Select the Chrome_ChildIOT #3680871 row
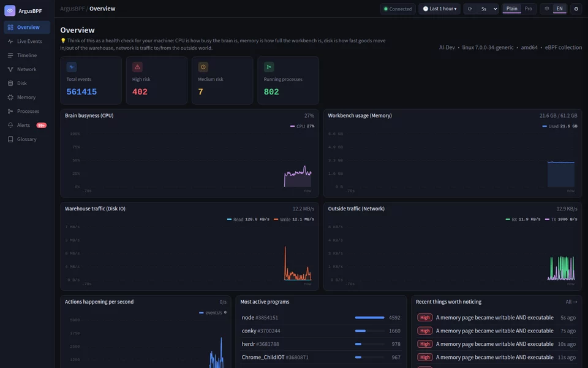Image resolution: width=588 pixels, height=368 pixels. tap(321, 357)
